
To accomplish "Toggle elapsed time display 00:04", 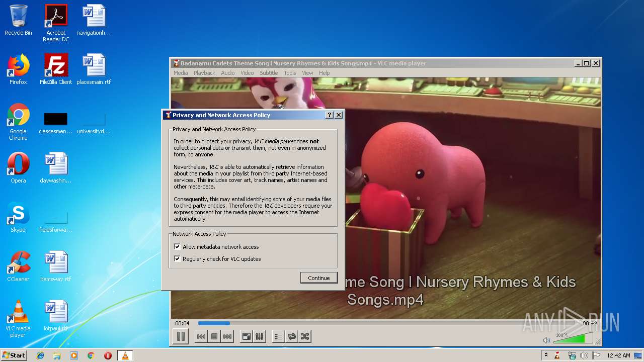I will 182,323.
